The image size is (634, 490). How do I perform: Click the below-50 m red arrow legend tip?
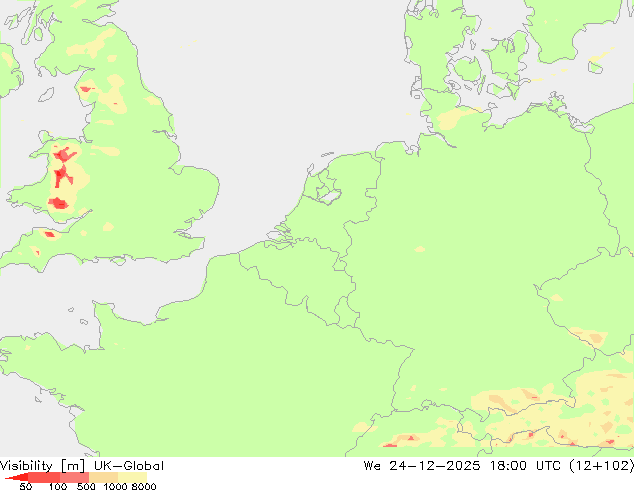click(17, 478)
